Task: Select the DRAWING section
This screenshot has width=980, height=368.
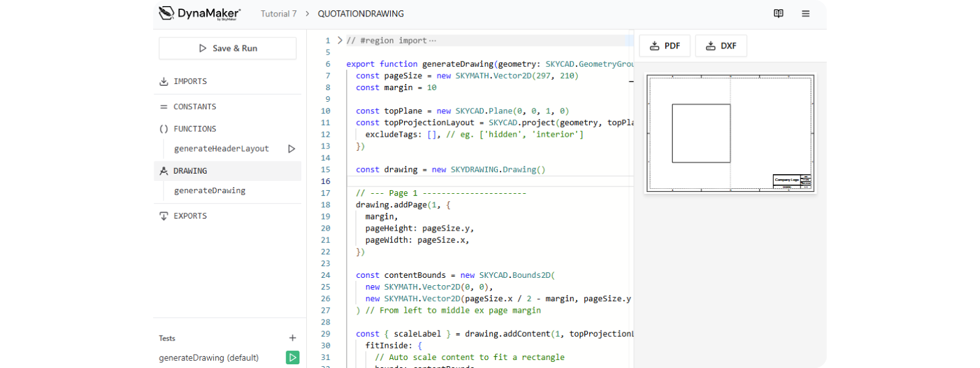Action: 190,171
